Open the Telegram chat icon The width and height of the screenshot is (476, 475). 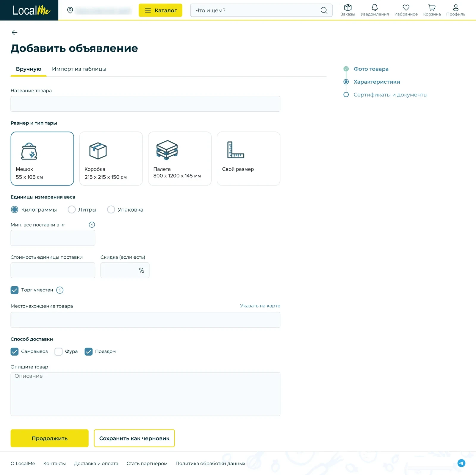point(461,463)
